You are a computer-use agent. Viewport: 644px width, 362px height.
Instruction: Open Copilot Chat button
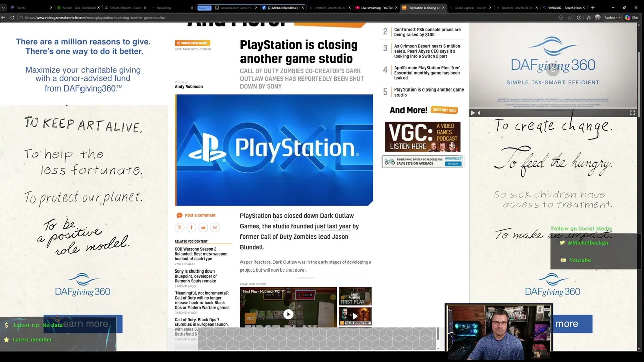pyautogui.click(x=631, y=17)
